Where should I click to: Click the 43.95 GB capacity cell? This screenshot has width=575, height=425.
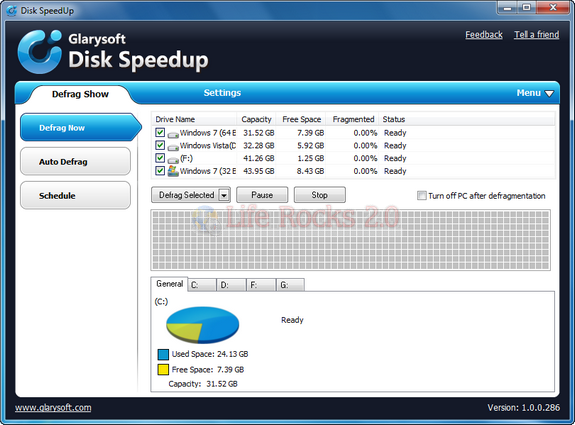[x=259, y=171]
